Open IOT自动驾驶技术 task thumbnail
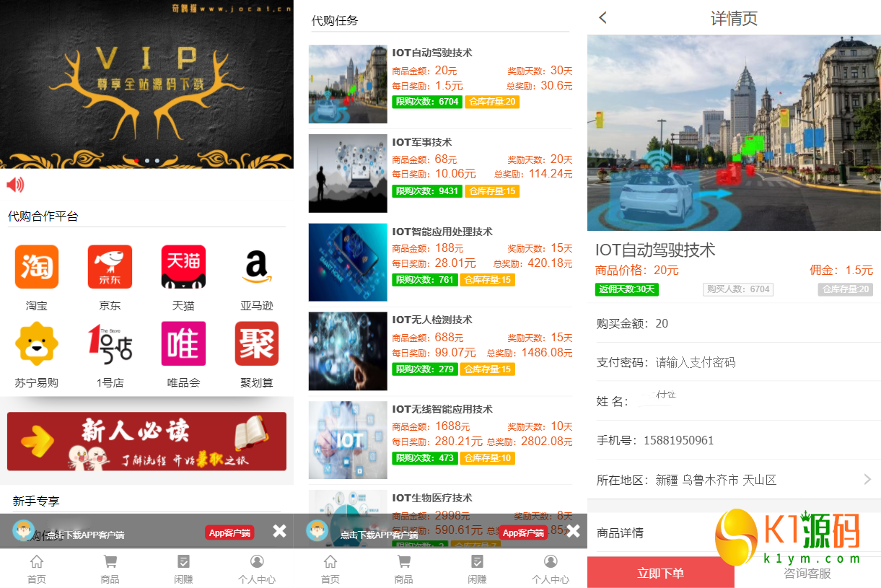Viewport: 881px width, 588px height. [348, 84]
